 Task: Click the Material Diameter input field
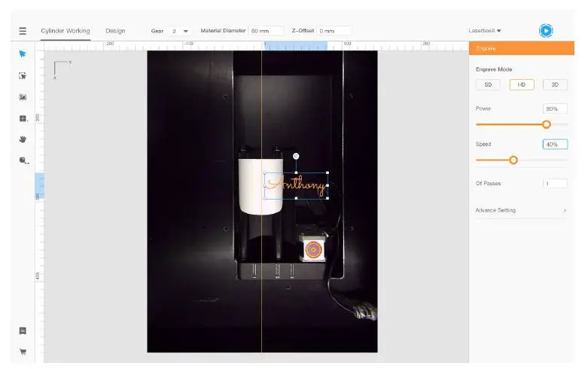(x=267, y=31)
